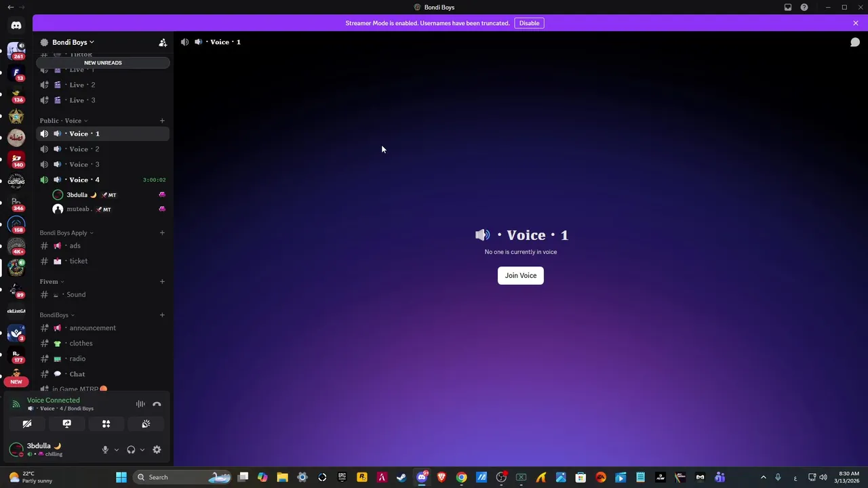This screenshot has height=488, width=868.
Task: Create channel in BondiBoys category
Action: click(162, 314)
